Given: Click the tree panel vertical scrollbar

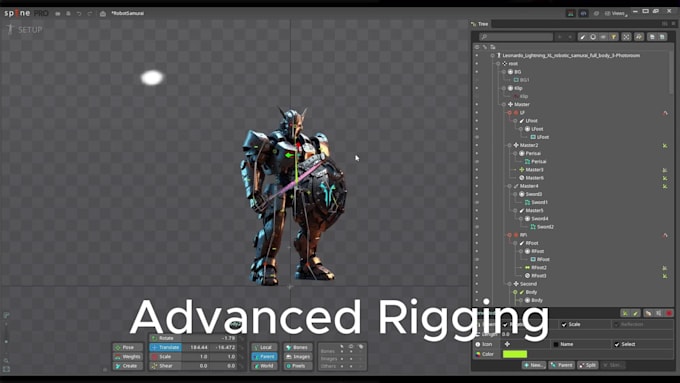Looking at the screenshot, I should pos(671,72).
